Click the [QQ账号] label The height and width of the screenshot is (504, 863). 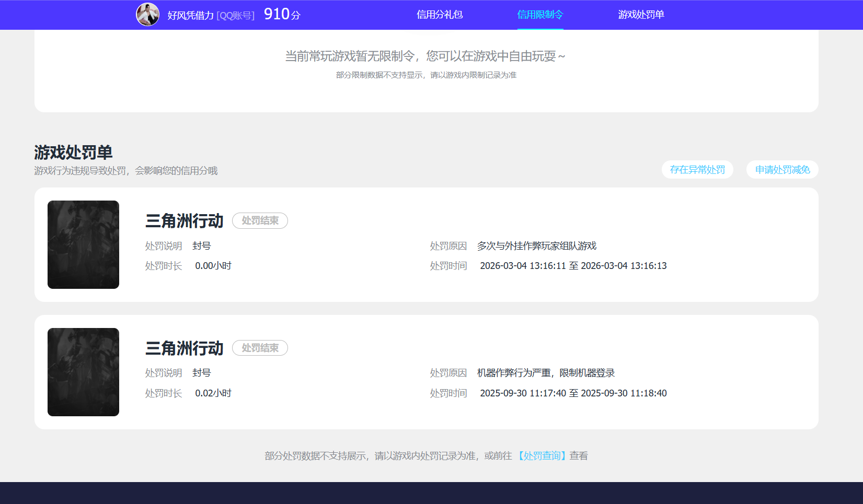[236, 16]
